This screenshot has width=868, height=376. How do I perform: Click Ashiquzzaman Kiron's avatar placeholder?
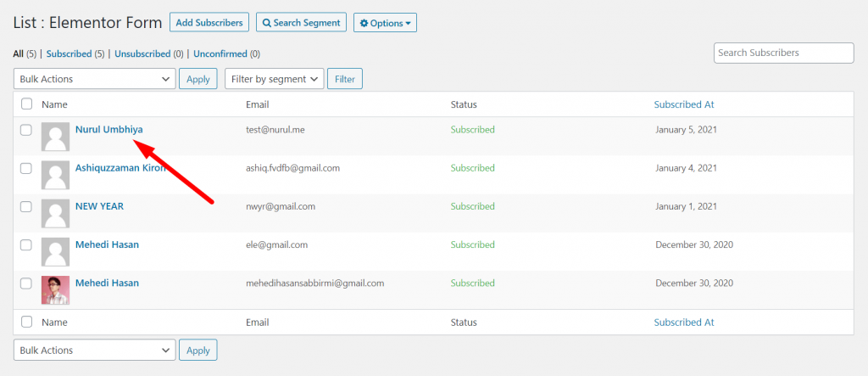click(x=55, y=175)
